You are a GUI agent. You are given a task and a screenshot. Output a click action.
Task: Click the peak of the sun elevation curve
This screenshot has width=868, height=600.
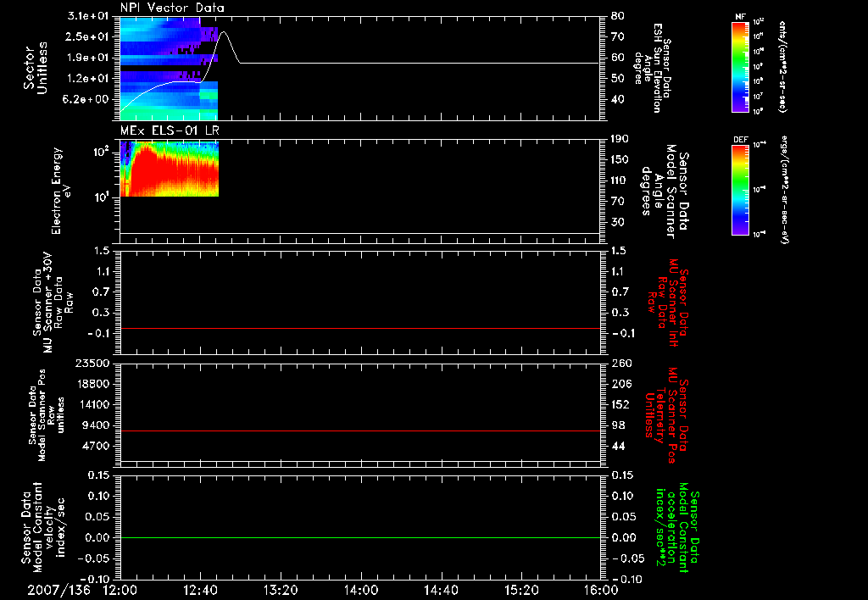[x=224, y=32]
